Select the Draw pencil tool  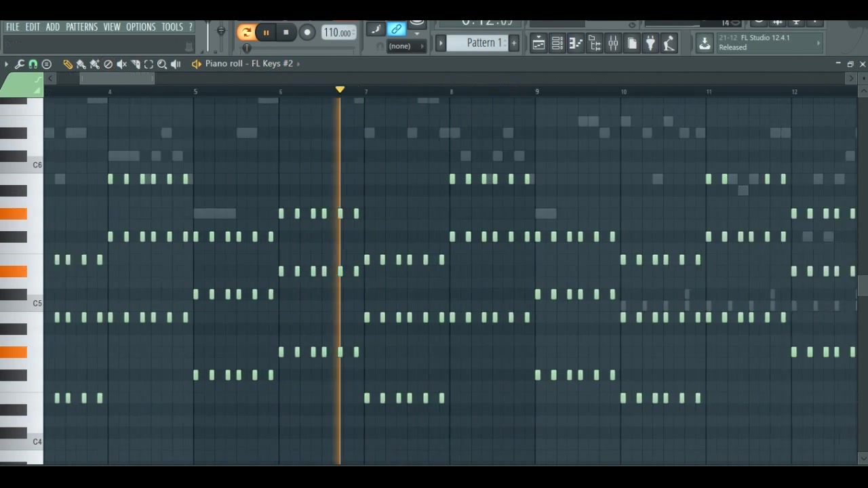click(68, 64)
